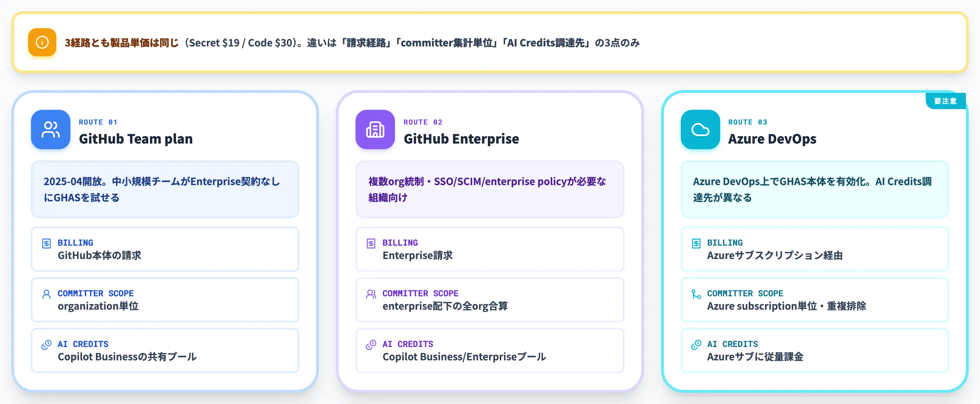Click the billing receipt icon in GitHub Enterprise card

click(371, 244)
